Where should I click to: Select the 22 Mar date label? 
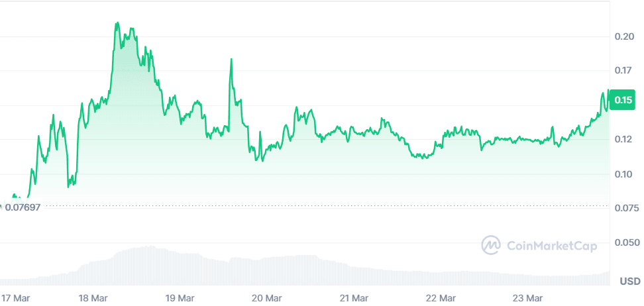click(441, 298)
